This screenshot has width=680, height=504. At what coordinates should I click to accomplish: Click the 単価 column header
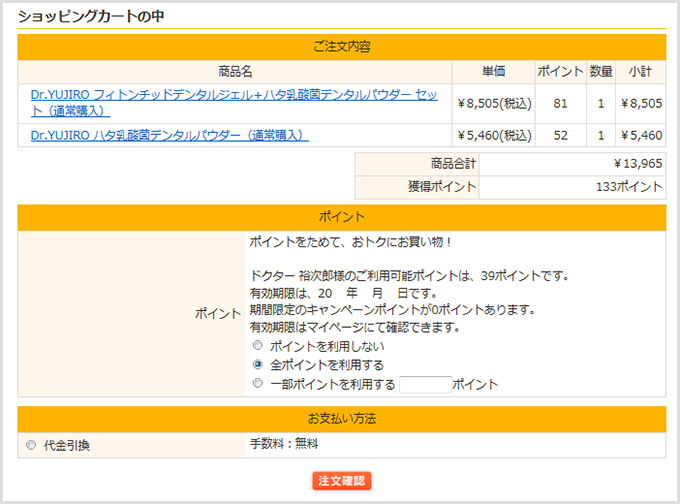click(494, 71)
